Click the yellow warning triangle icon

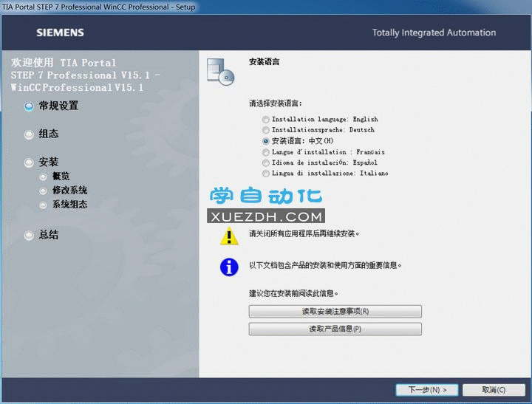point(229,236)
